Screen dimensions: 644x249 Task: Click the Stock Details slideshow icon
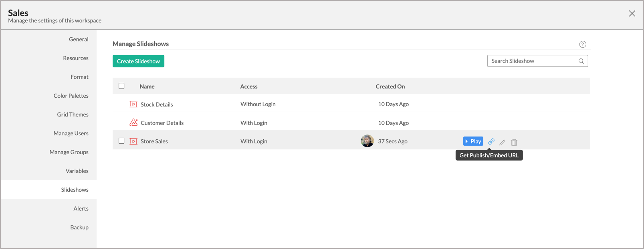tap(133, 104)
